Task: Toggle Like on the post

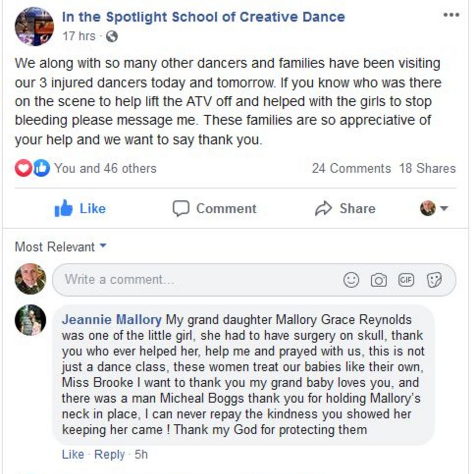Action: coord(80,209)
